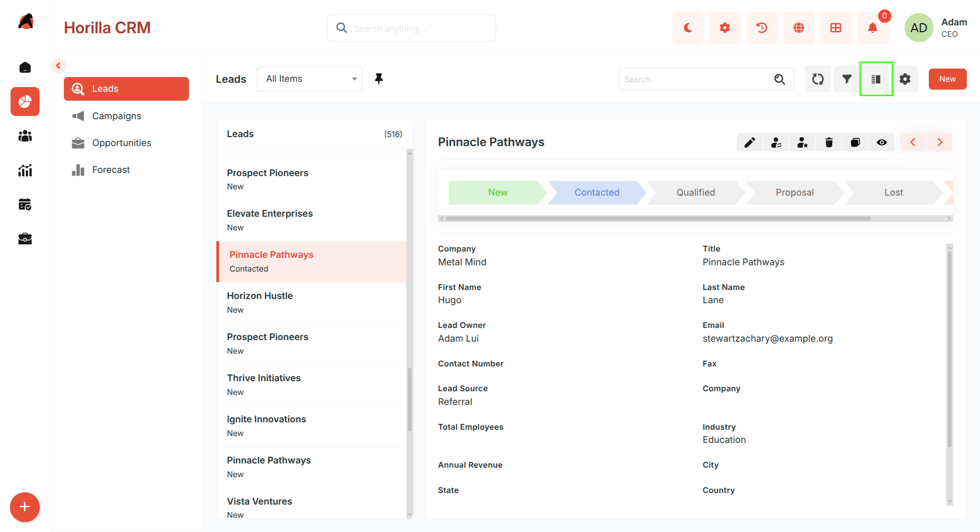Open the filter funnel
Screen dimensions: 980x532
coord(847,79)
